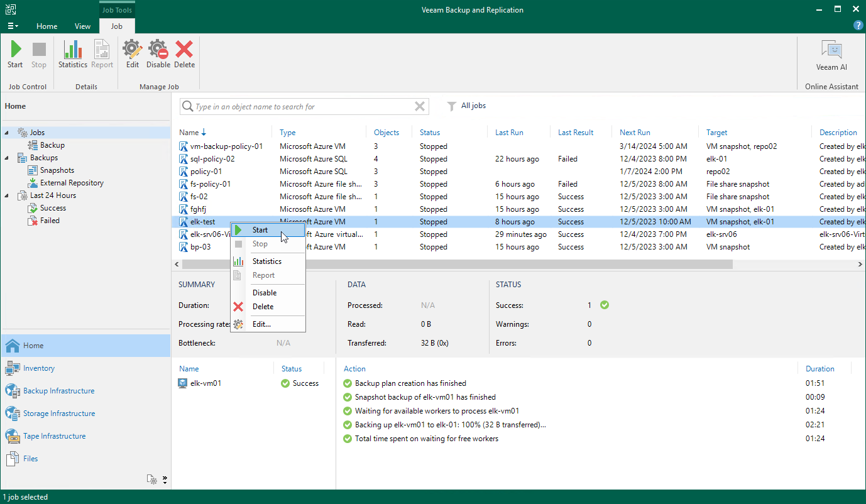Screen dimensions: 866x504
Task: Collapse the Last 24 Hours tree node
Action: [x=7, y=195]
